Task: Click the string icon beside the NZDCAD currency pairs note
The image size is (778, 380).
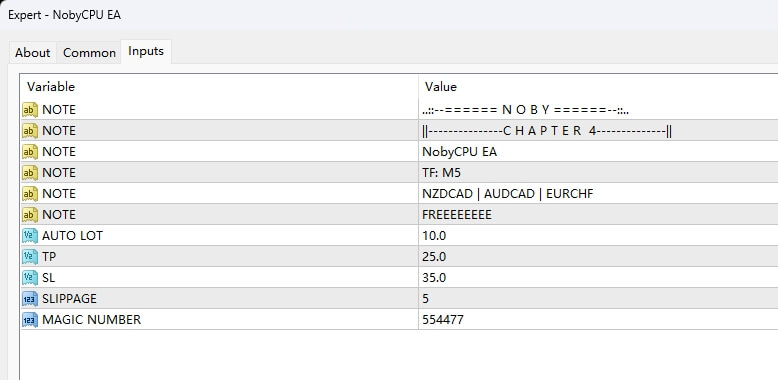Action: [30, 193]
